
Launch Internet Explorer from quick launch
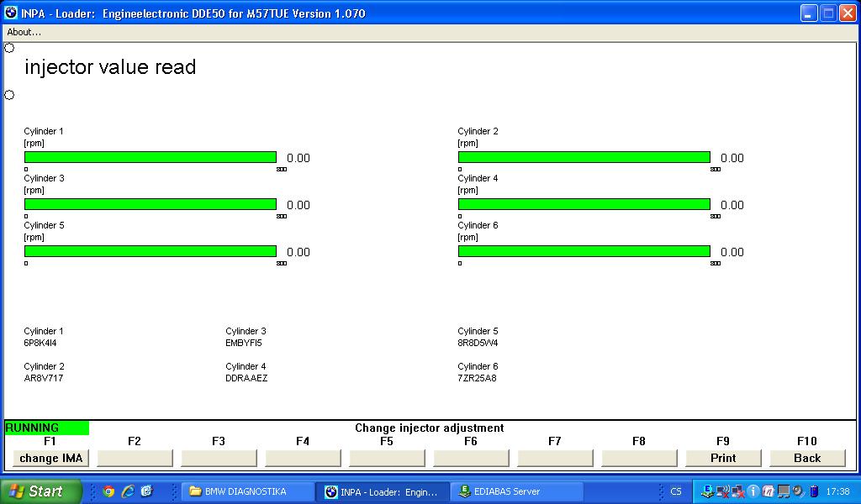point(128,491)
